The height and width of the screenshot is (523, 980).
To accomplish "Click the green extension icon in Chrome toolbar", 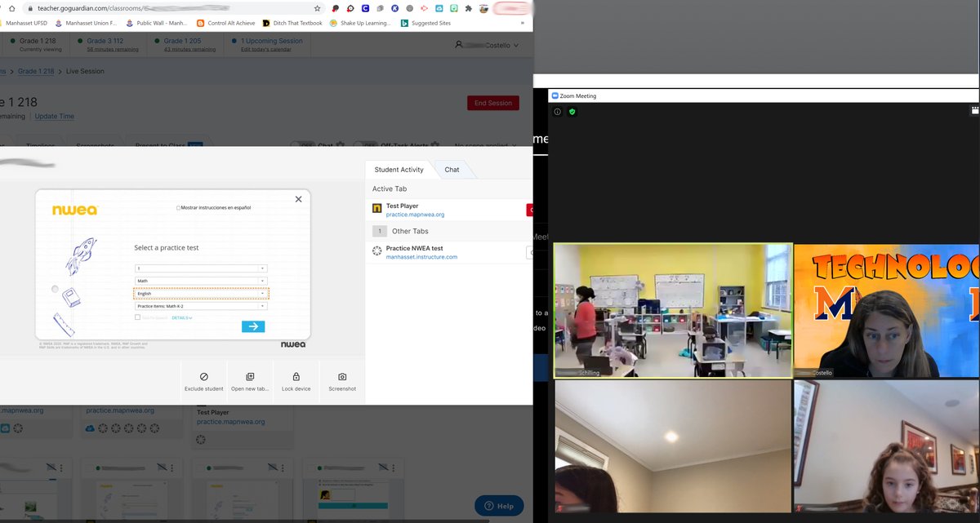I will coord(454,7).
